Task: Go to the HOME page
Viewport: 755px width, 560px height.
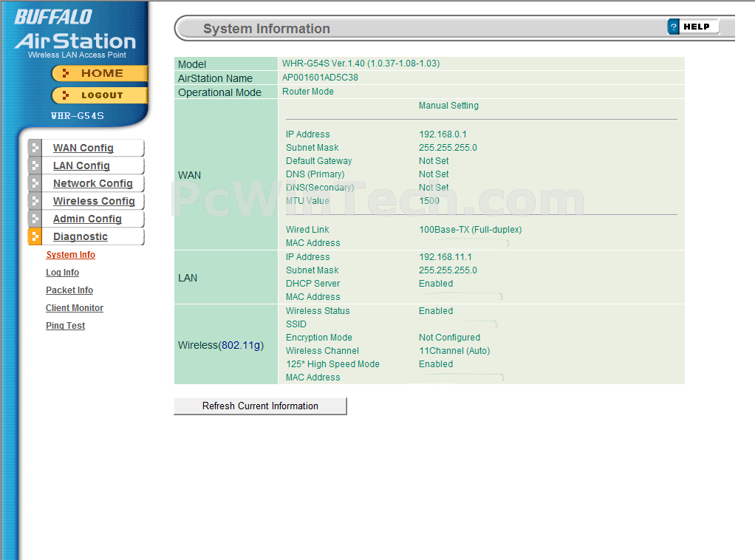Action: point(100,73)
